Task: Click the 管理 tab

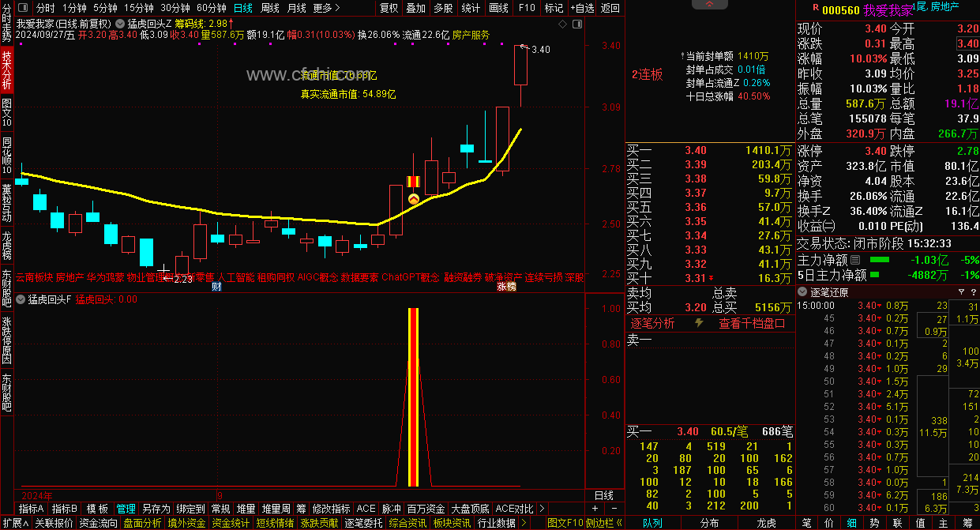Action: pyautogui.click(x=126, y=509)
